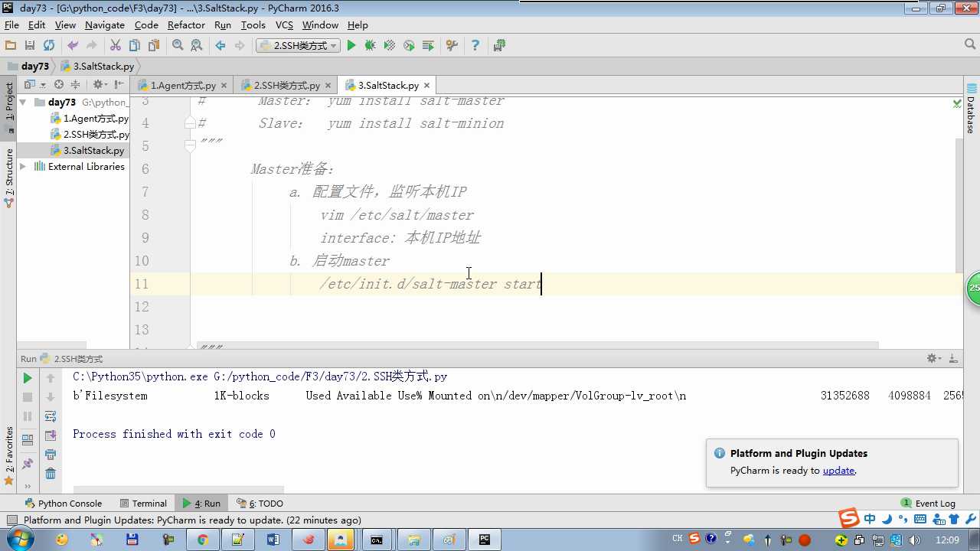The image size is (980, 551).
Task: Hide the Project panel with the hide icon
Action: coord(119,85)
